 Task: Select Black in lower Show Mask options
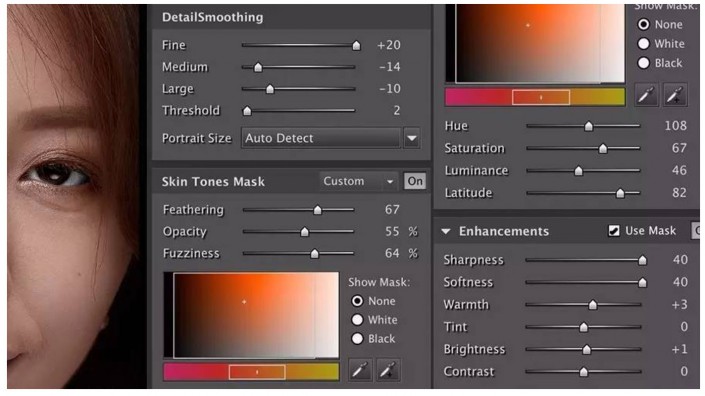point(357,338)
